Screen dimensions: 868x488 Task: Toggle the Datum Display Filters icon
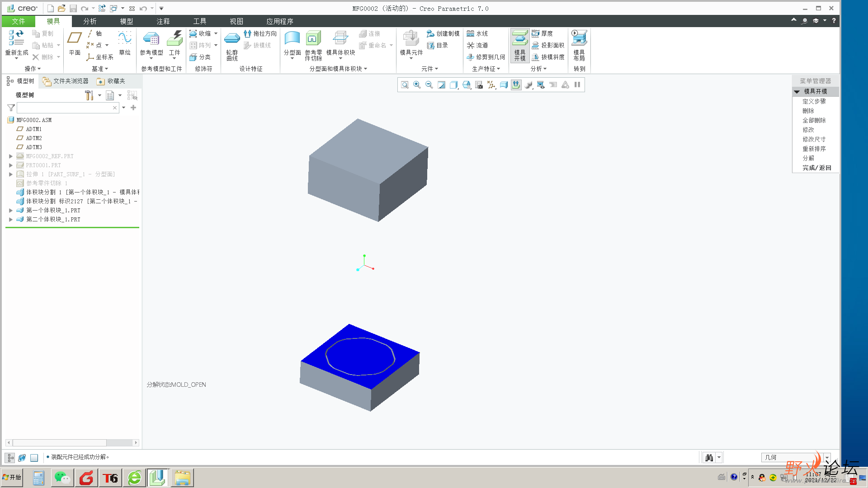(x=491, y=85)
